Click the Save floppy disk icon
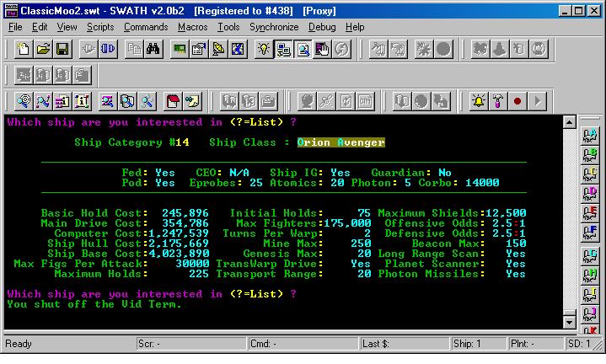Screen dimensions: 606x364 pyautogui.click(x=62, y=50)
